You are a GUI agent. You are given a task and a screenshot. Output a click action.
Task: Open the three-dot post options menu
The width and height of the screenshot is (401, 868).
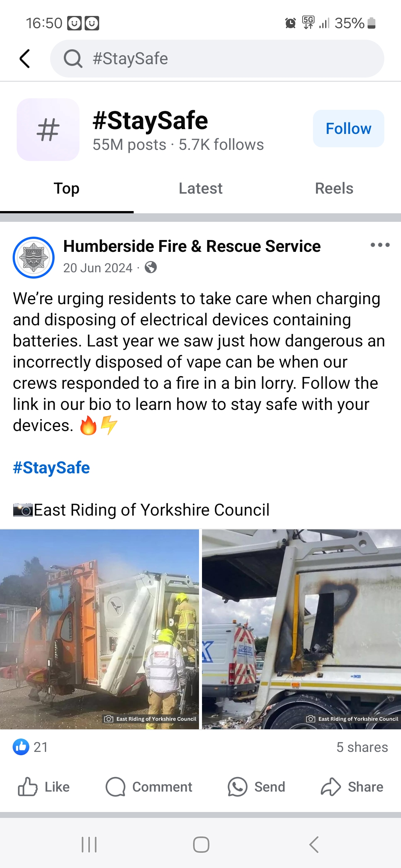pyautogui.click(x=380, y=245)
